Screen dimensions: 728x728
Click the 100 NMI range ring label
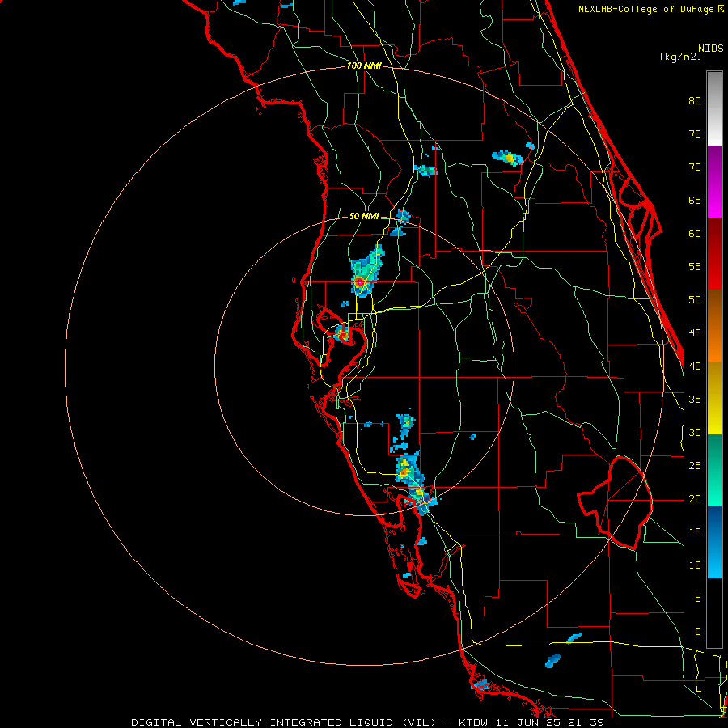364,66
